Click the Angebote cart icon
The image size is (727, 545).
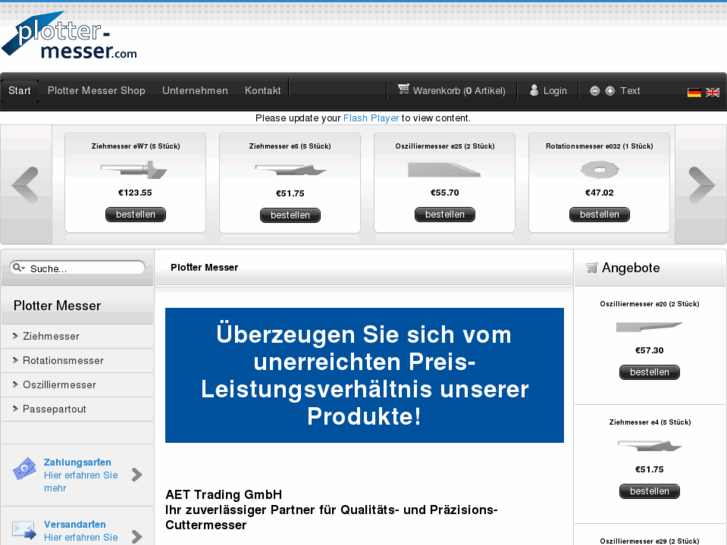pos(592,268)
